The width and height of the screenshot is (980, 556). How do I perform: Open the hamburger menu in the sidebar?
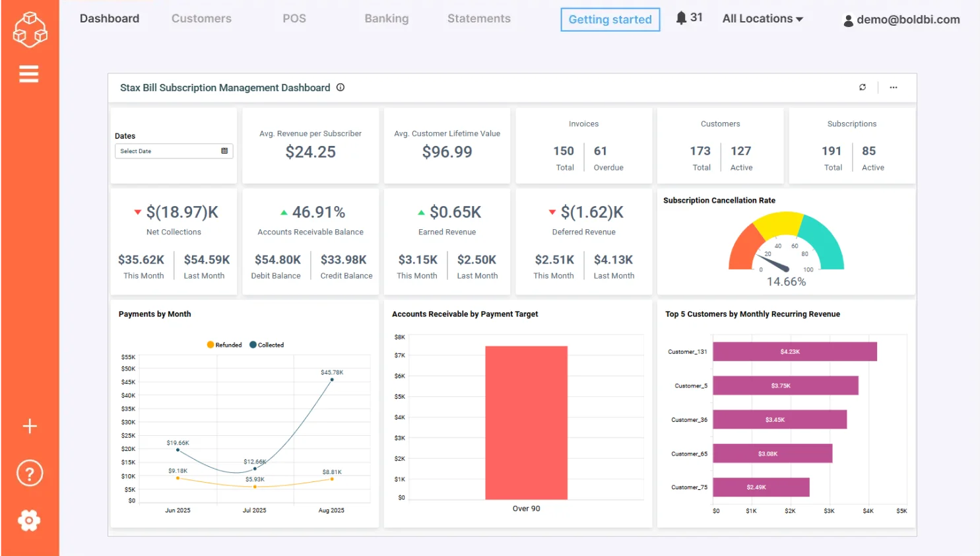pyautogui.click(x=29, y=73)
